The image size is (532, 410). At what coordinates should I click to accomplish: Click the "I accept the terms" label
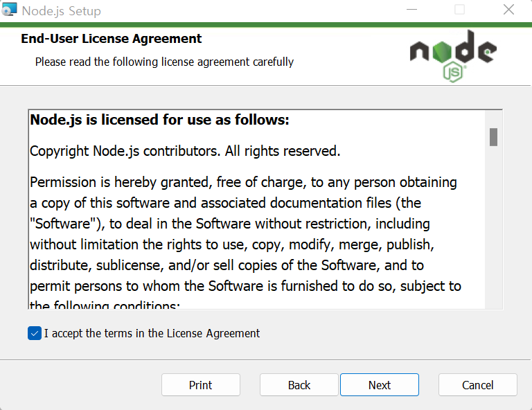point(152,333)
